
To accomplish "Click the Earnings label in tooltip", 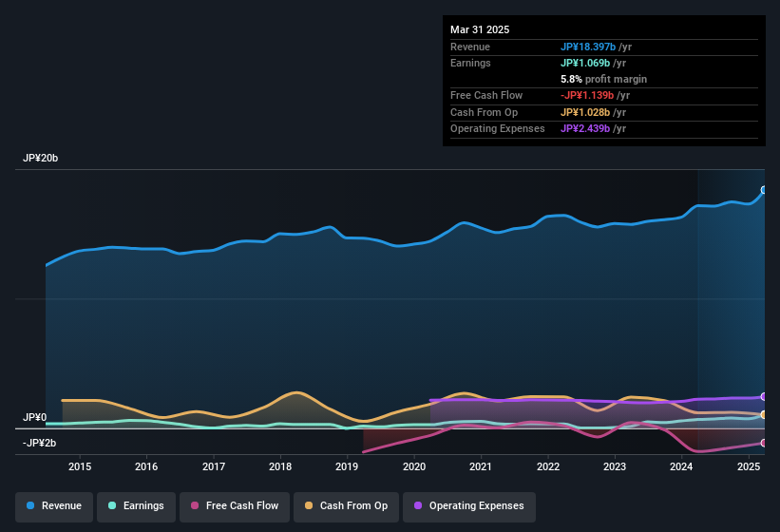I will tap(470, 63).
